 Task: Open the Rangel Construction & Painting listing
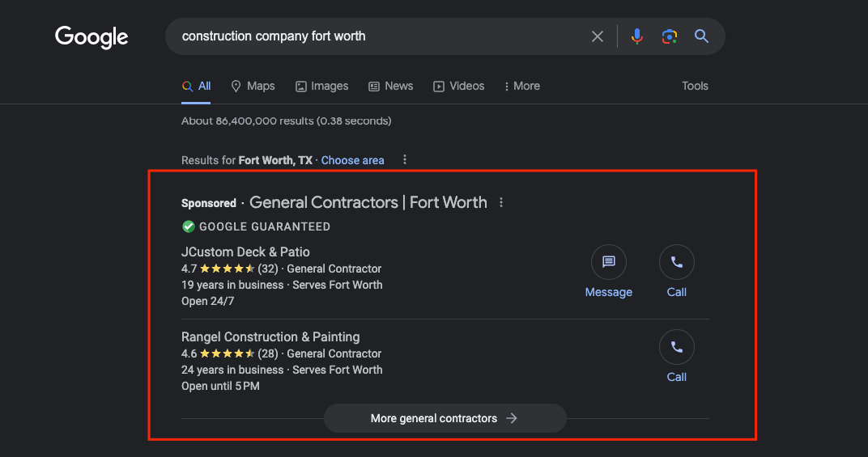pyautogui.click(x=270, y=336)
